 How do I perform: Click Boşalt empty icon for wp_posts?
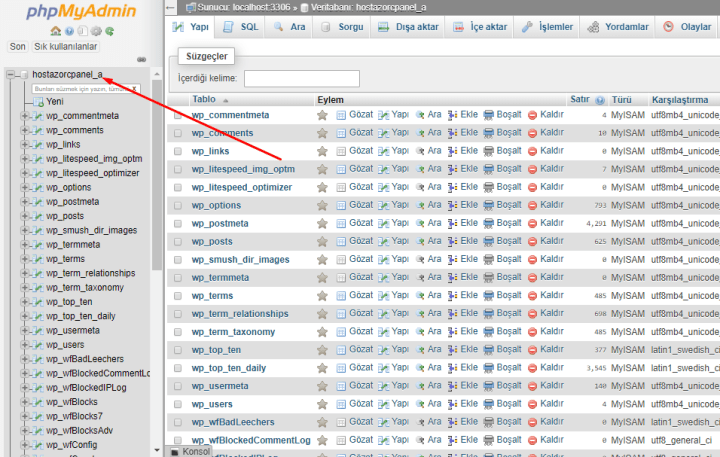[489, 242]
